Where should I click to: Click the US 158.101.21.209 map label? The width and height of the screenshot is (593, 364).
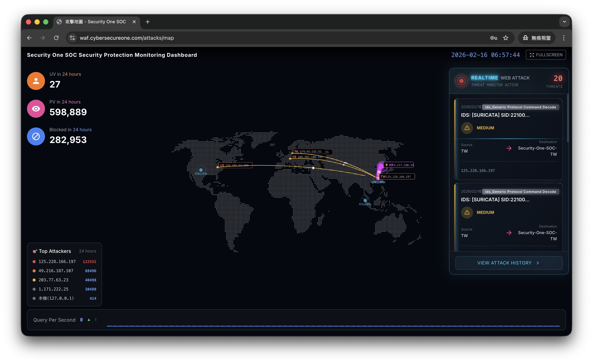(235, 165)
